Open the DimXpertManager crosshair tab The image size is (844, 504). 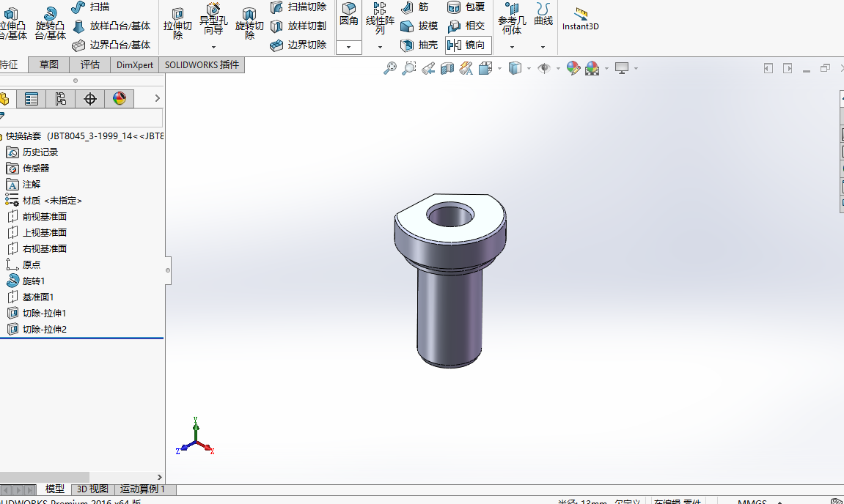[x=90, y=99]
